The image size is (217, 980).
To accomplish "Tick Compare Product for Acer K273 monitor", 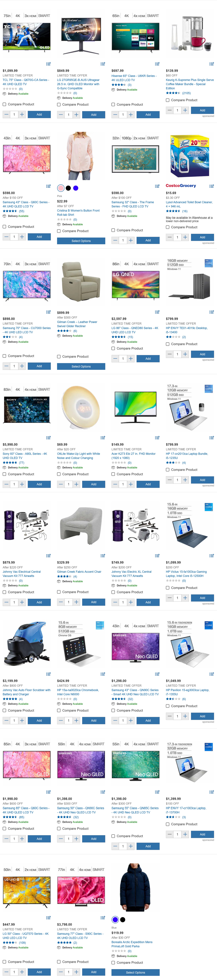I will coord(113,474).
